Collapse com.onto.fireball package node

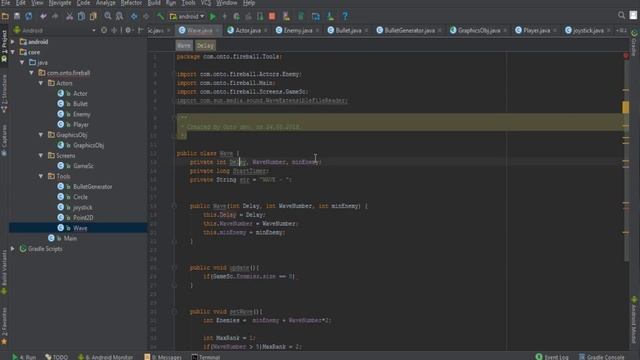(x=31, y=73)
